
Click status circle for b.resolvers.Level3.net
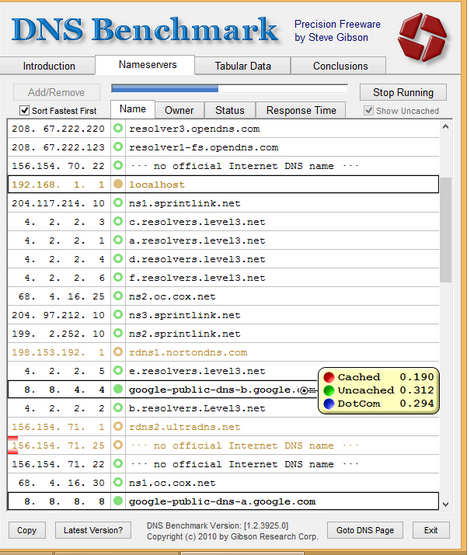(118, 408)
